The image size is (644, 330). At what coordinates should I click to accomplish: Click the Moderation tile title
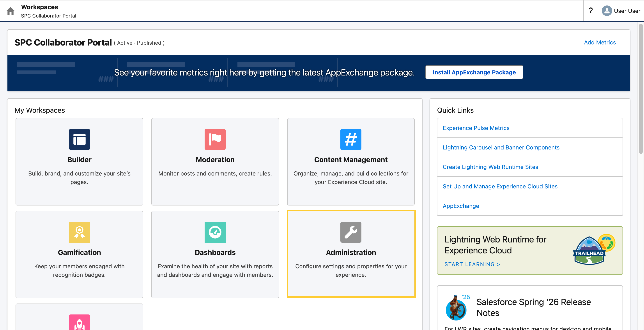pyautogui.click(x=215, y=160)
